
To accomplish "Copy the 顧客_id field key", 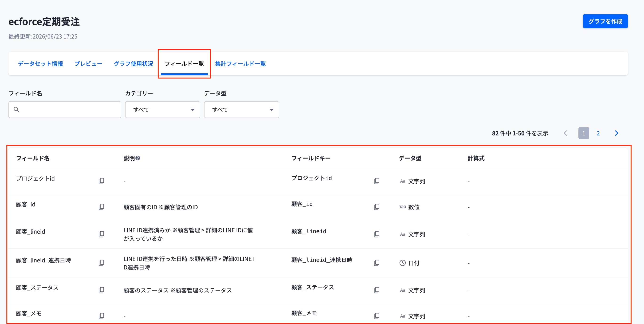I will point(377,207).
